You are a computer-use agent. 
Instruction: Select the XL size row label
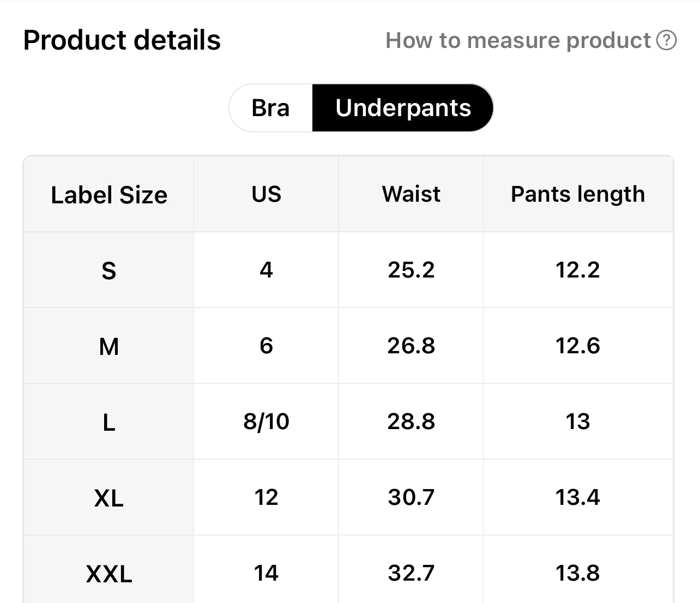pyautogui.click(x=109, y=498)
